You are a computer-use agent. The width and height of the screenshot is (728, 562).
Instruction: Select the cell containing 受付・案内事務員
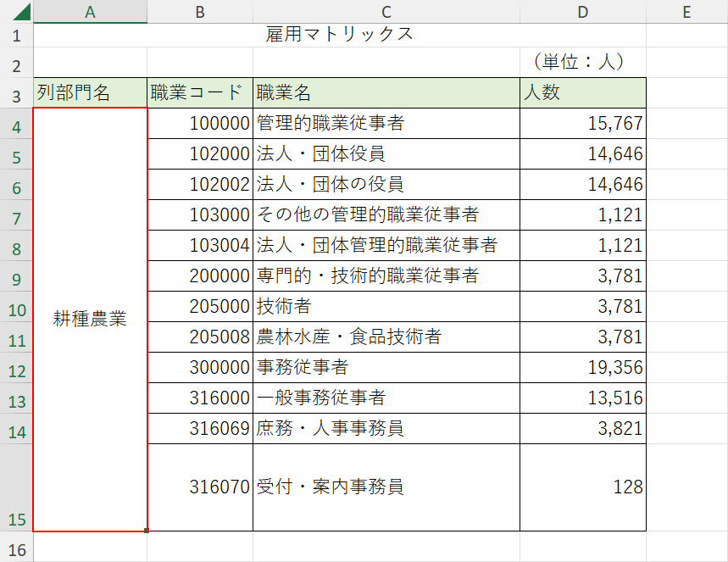pos(386,487)
